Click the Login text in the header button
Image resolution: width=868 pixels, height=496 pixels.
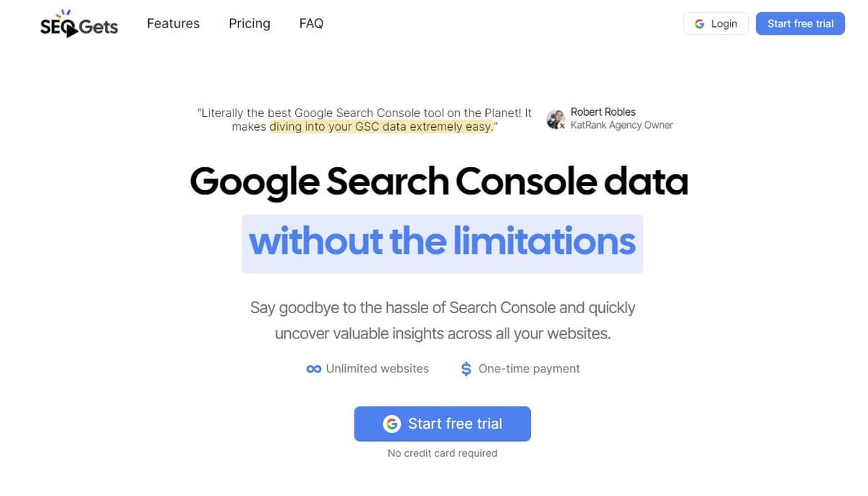[724, 24]
